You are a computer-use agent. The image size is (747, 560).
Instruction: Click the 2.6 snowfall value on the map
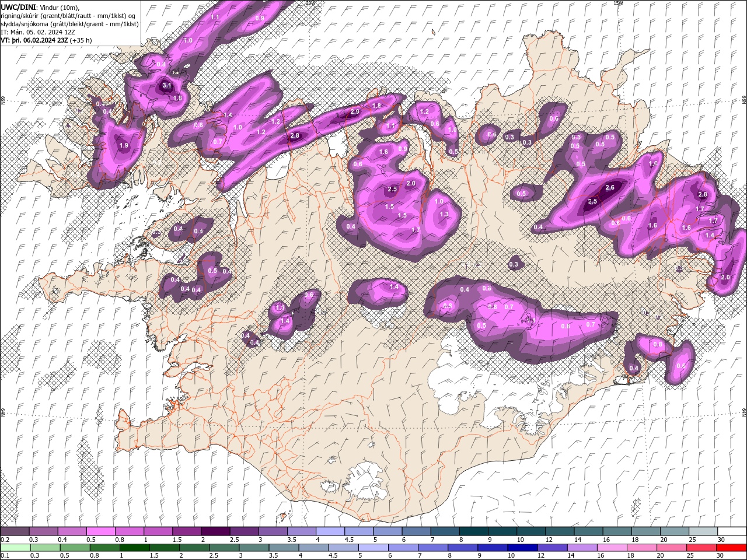coord(610,188)
